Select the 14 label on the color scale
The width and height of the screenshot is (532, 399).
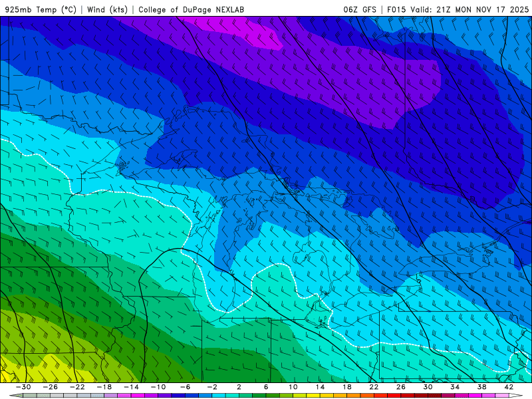tap(320, 387)
